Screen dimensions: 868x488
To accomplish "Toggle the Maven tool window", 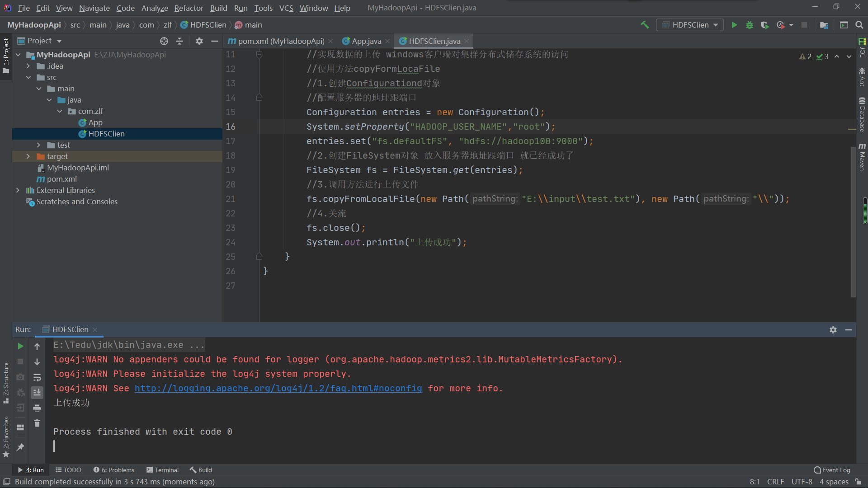I will (x=862, y=157).
